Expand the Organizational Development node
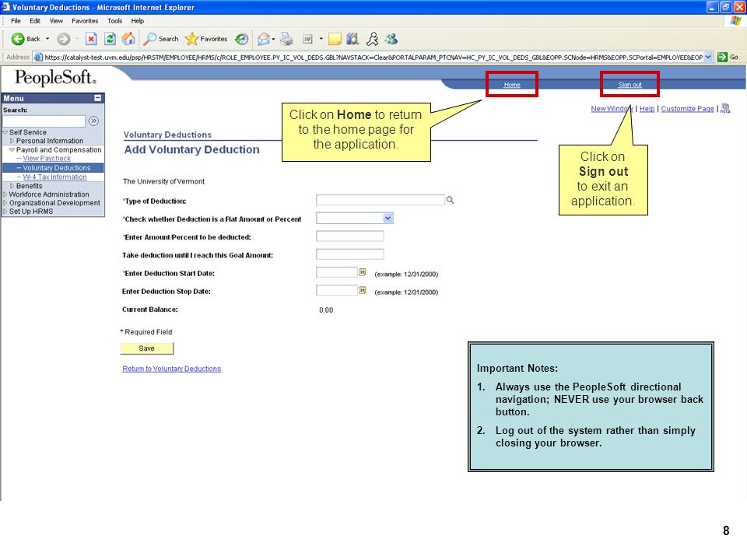Viewport: 747px width, 560px height. click(x=5, y=203)
